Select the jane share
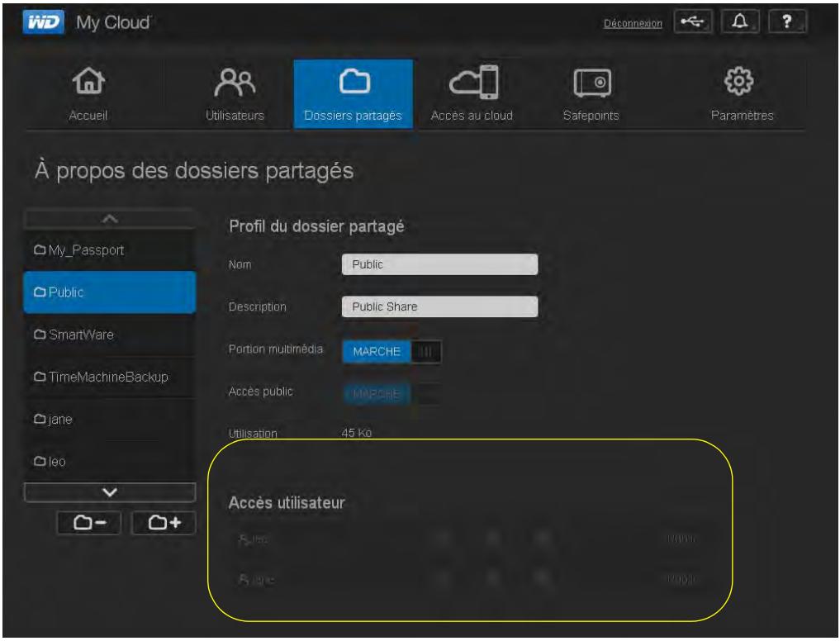The height and width of the screenshot is (641, 840). (110, 419)
